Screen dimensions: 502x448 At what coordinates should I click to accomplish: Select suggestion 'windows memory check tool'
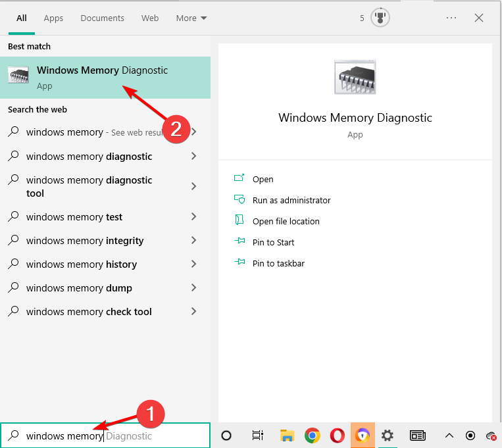[89, 312]
